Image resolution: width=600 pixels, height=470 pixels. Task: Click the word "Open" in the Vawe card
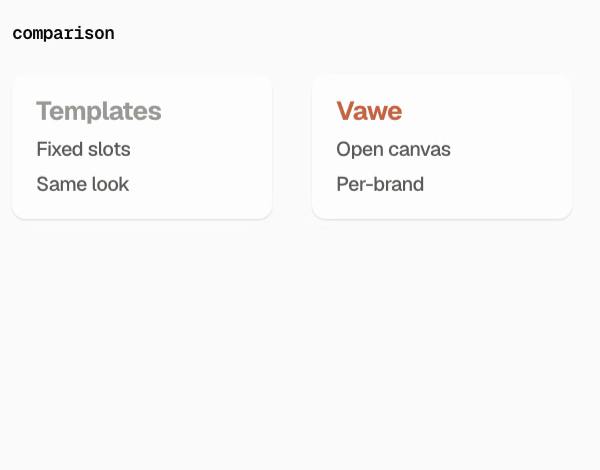(x=360, y=150)
